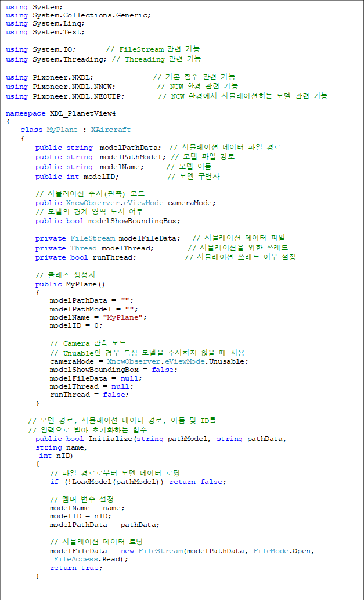Viewport: 364px width, 602px height.
Task: Click 'private Thread modelThread;' line
Action: point(95,248)
